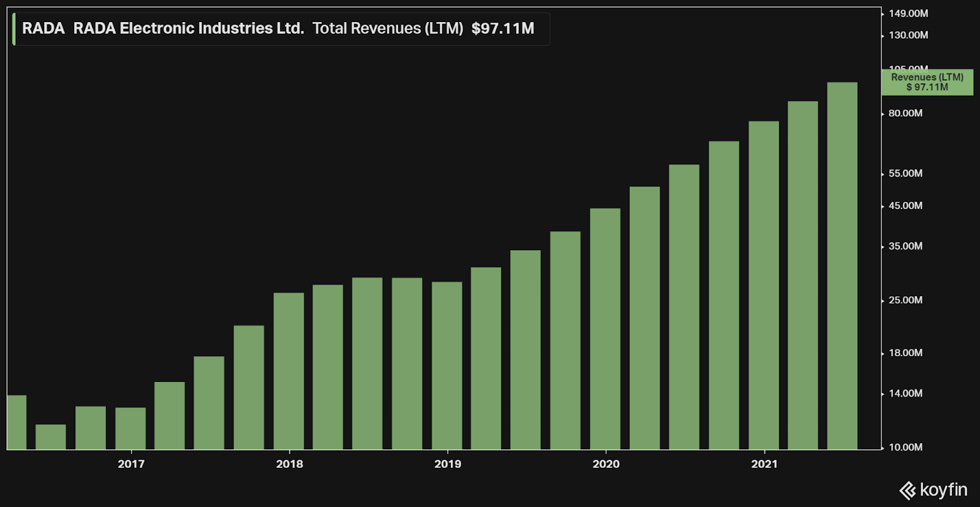Select the 'RADA Electronic Industries Ltd.' company name
This screenshot has width=980, height=507.
click(189, 28)
